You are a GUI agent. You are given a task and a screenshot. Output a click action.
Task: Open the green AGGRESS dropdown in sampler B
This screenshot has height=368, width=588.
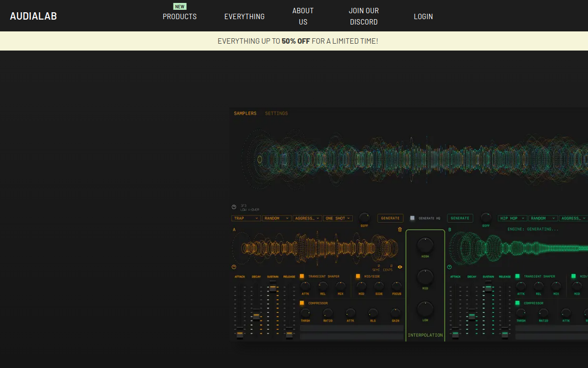click(x=573, y=218)
